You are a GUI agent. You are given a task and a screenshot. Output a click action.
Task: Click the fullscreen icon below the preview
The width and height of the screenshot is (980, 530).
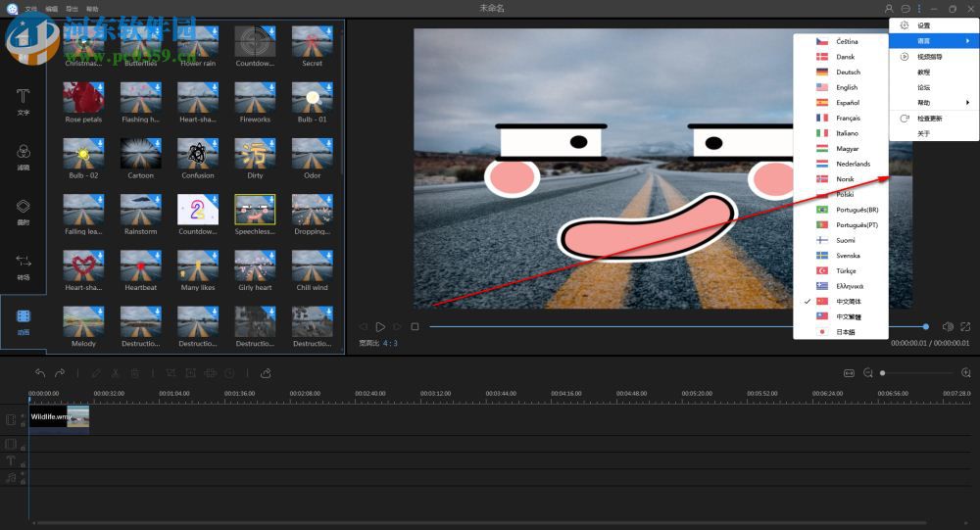click(965, 326)
